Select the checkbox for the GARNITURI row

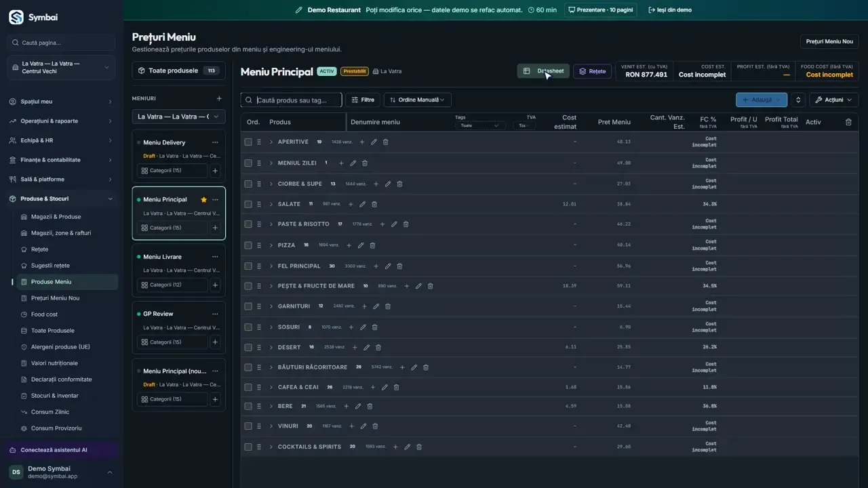[248, 306]
